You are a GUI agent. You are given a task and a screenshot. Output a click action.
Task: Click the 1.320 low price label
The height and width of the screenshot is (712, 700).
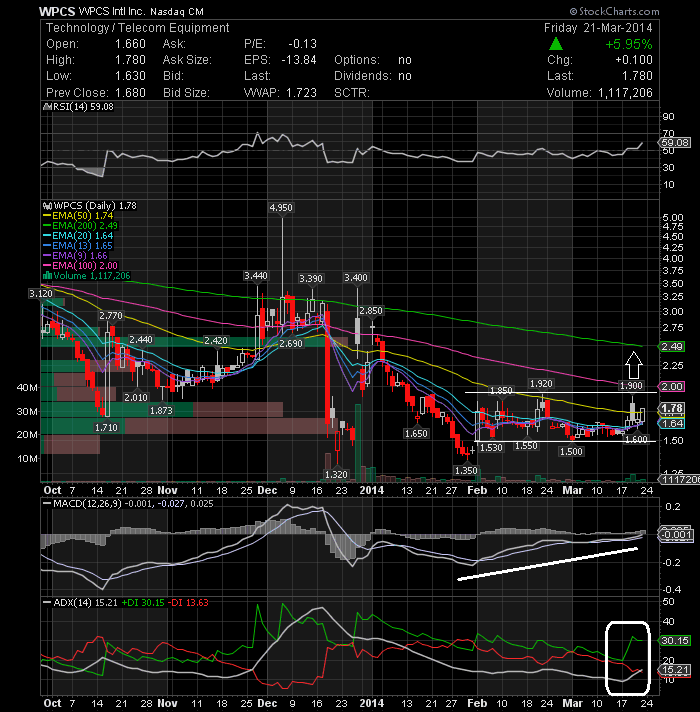pos(336,475)
